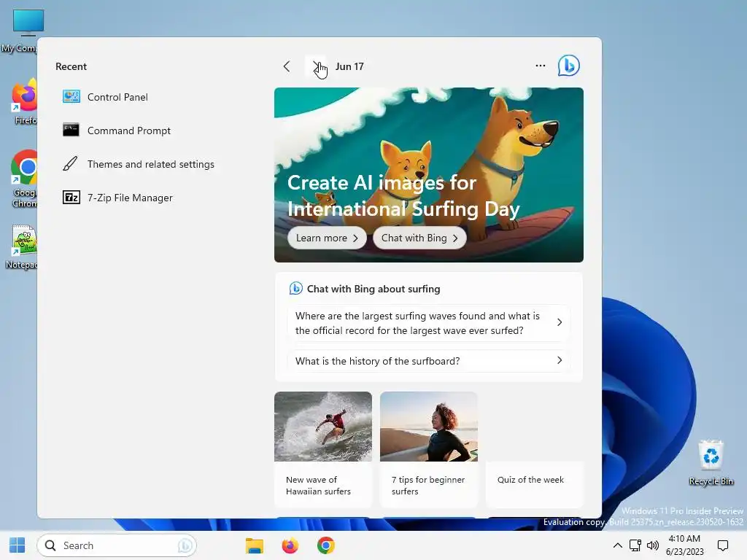747x560 pixels.
Task: Open the notification center icon
Action: point(723,545)
